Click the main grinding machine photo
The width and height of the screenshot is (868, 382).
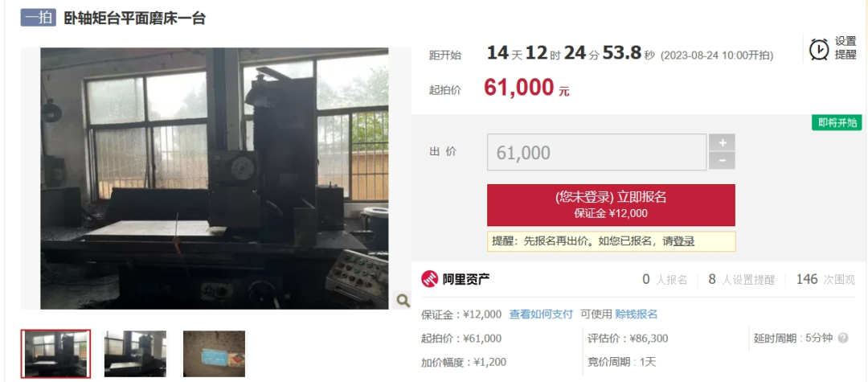[x=215, y=179]
